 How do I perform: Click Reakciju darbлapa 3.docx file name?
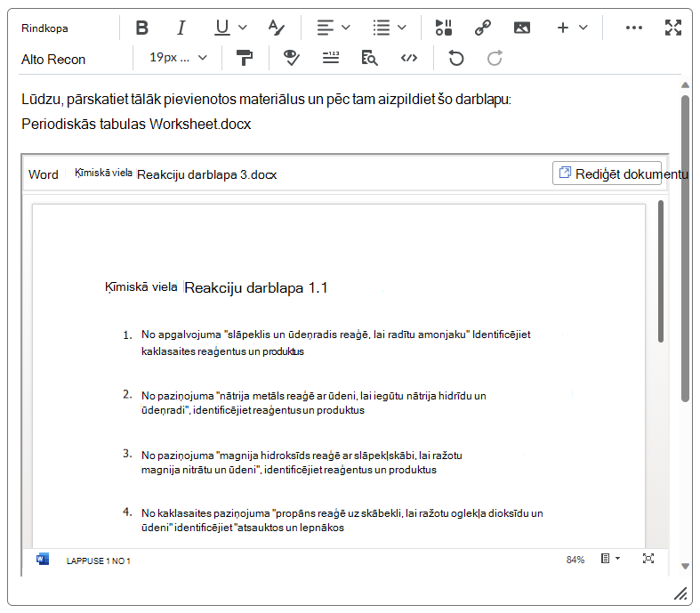point(206,174)
